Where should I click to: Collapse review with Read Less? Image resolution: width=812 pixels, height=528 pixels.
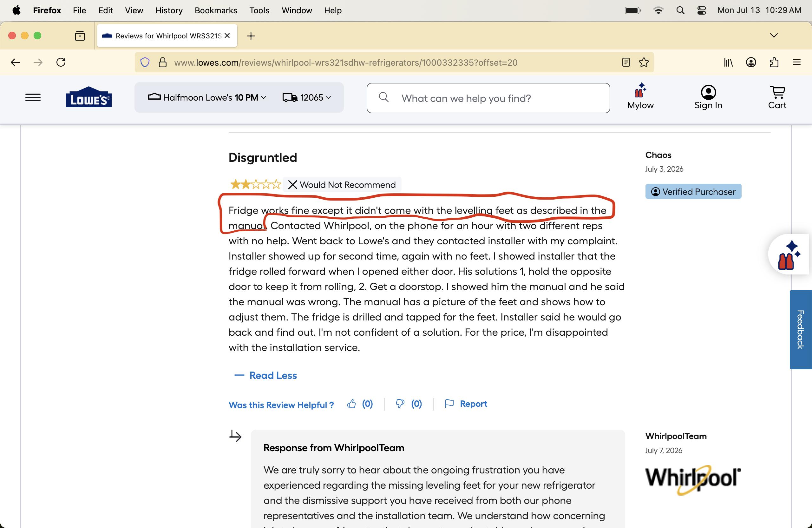pyautogui.click(x=265, y=375)
